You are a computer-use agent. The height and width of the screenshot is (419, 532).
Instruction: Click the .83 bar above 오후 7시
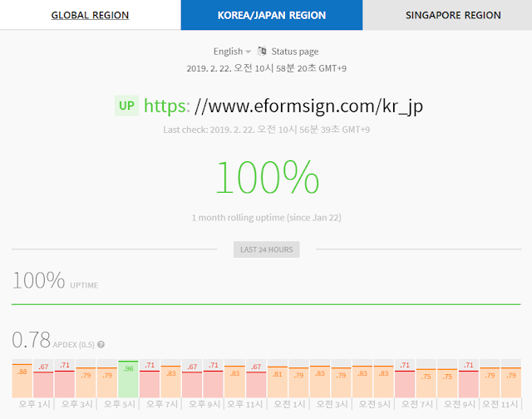coord(170,382)
